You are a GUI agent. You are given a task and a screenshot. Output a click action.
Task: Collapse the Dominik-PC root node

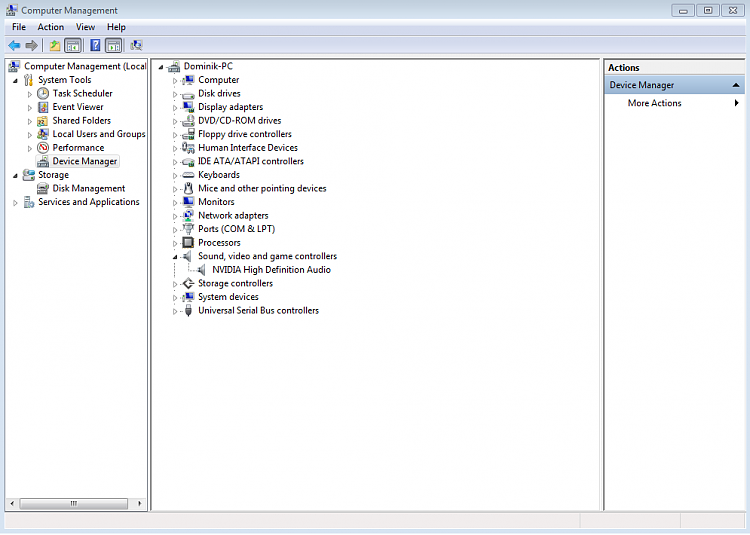point(161,67)
